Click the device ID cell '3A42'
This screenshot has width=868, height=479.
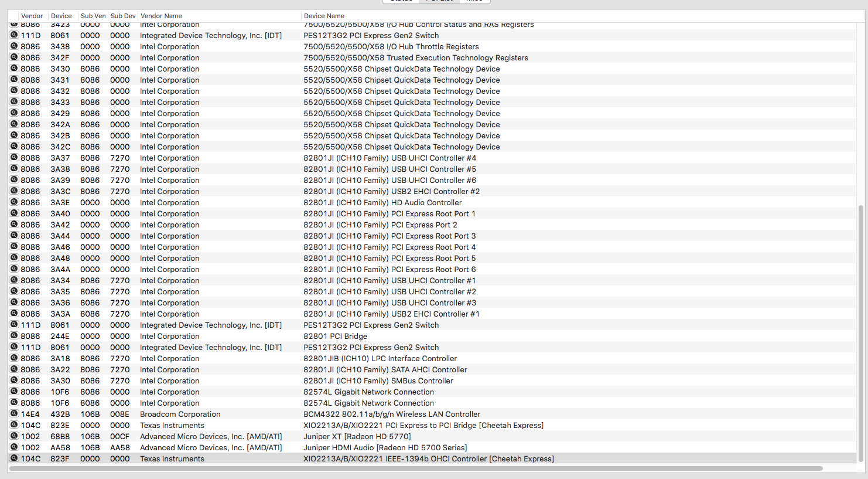pyautogui.click(x=60, y=225)
